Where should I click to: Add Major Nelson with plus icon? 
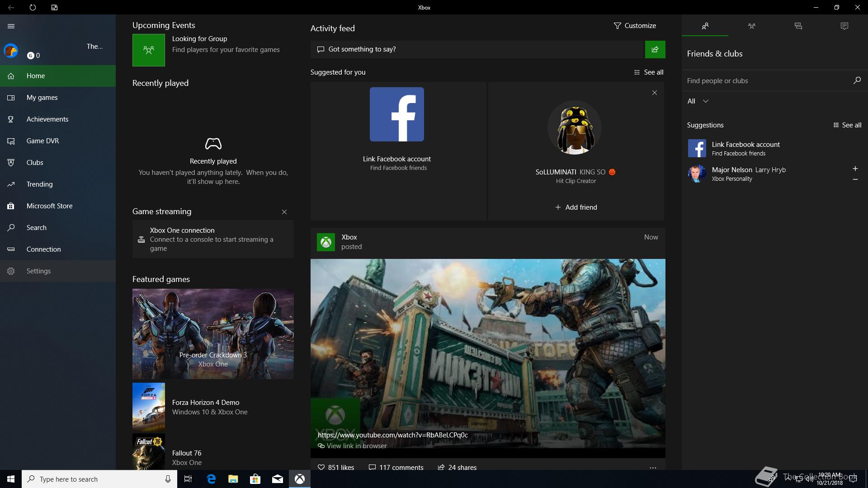point(855,169)
